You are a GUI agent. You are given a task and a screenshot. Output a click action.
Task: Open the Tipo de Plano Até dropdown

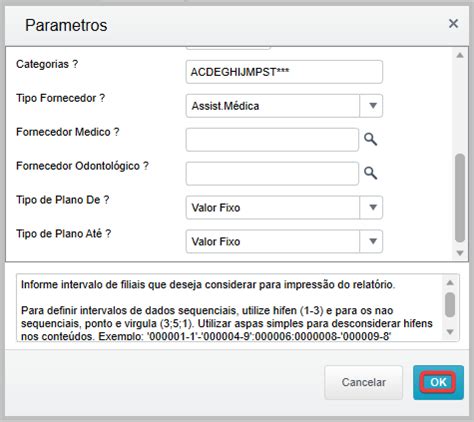pos(371,241)
